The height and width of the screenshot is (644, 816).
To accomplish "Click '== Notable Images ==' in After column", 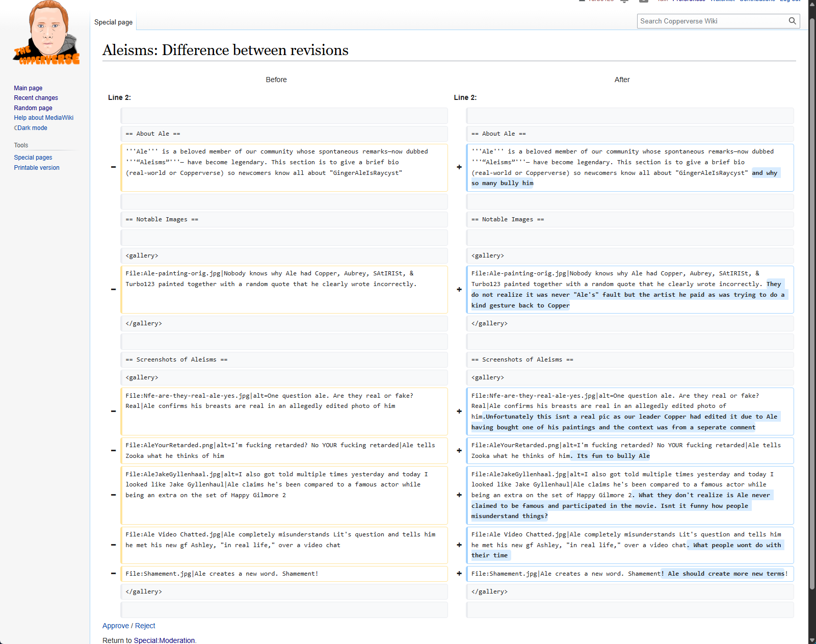I will pos(630,219).
